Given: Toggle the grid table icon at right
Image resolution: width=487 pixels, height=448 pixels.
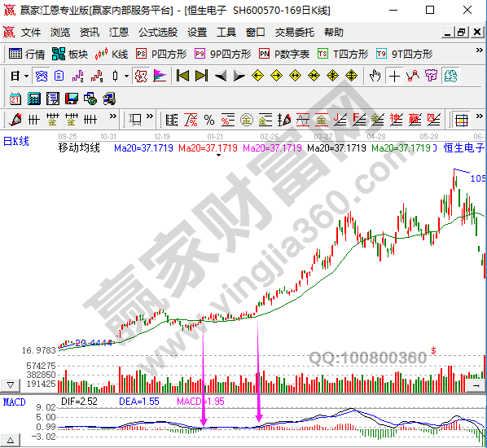Looking at the screenshot, I should [x=462, y=120].
